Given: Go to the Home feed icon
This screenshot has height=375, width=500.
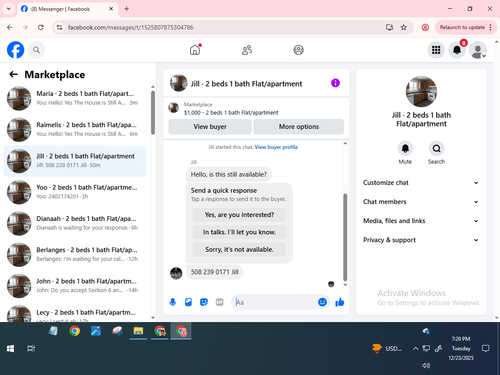Looking at the screenshot, I should (x=195, y=50).
